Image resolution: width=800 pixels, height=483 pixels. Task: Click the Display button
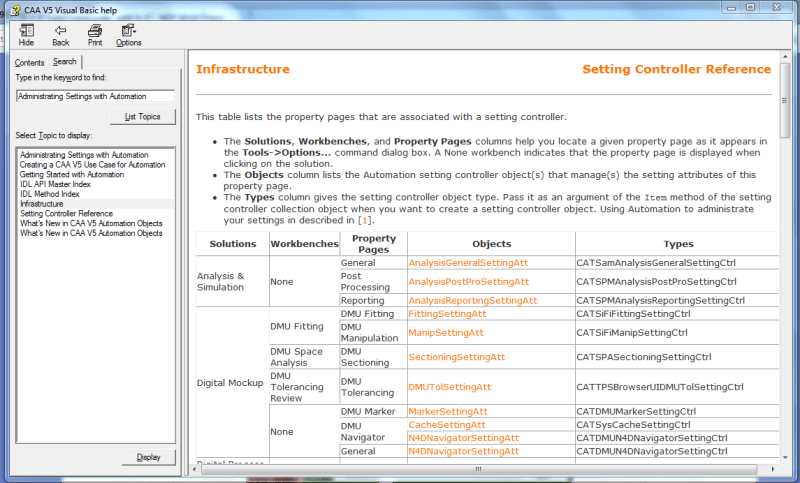148,457
